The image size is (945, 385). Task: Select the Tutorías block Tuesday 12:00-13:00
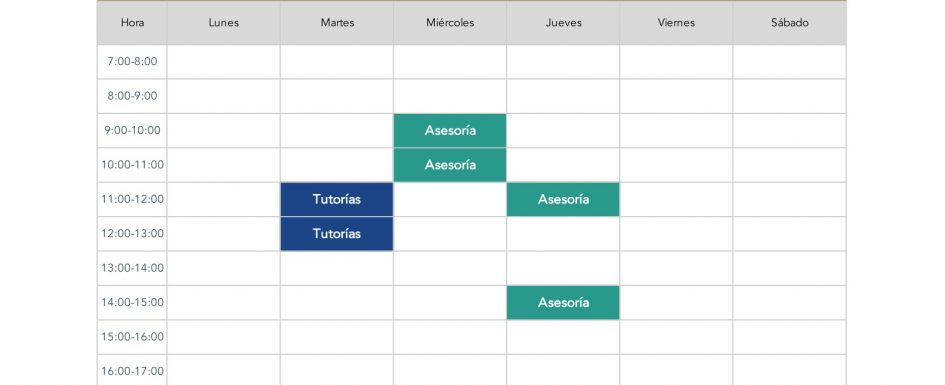[x=336, y=234]
